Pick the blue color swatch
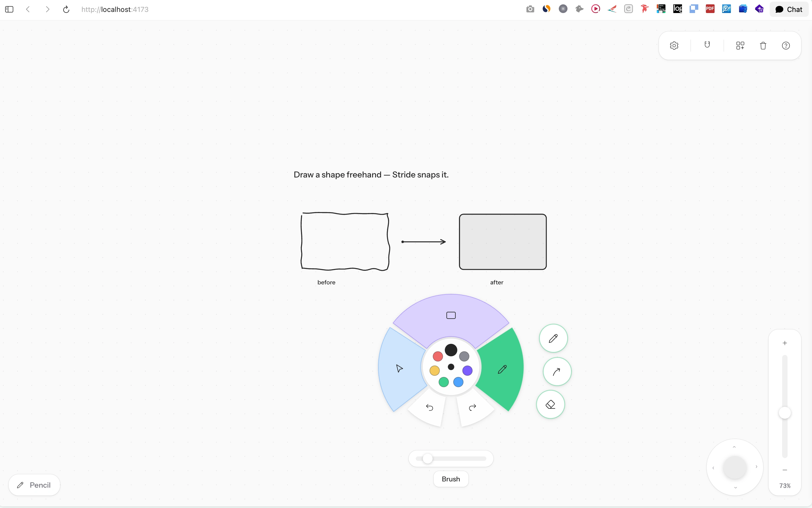812x508 pixels. point(458,382)
